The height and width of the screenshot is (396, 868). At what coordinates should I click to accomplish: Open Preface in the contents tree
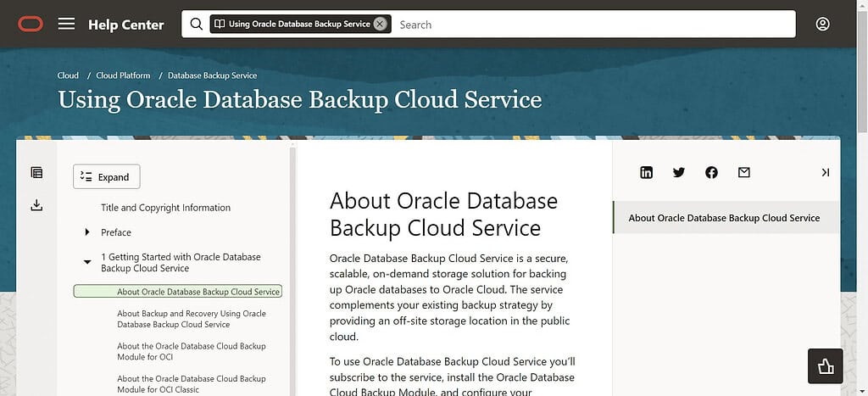115,232
